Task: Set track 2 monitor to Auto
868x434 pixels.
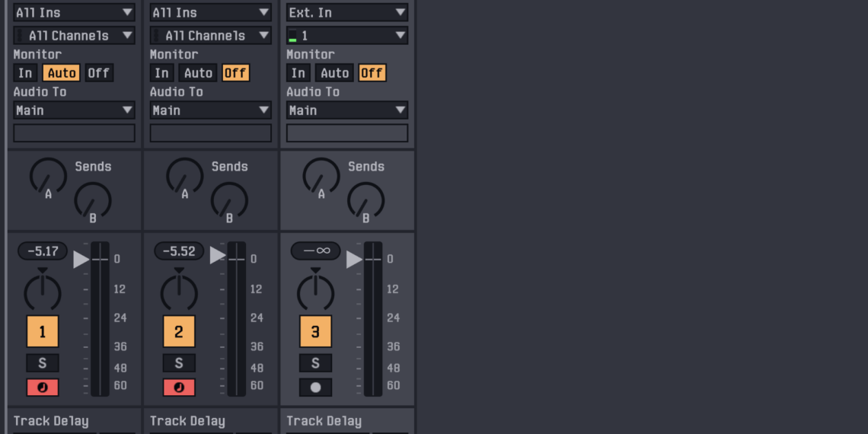Action: 198,73
